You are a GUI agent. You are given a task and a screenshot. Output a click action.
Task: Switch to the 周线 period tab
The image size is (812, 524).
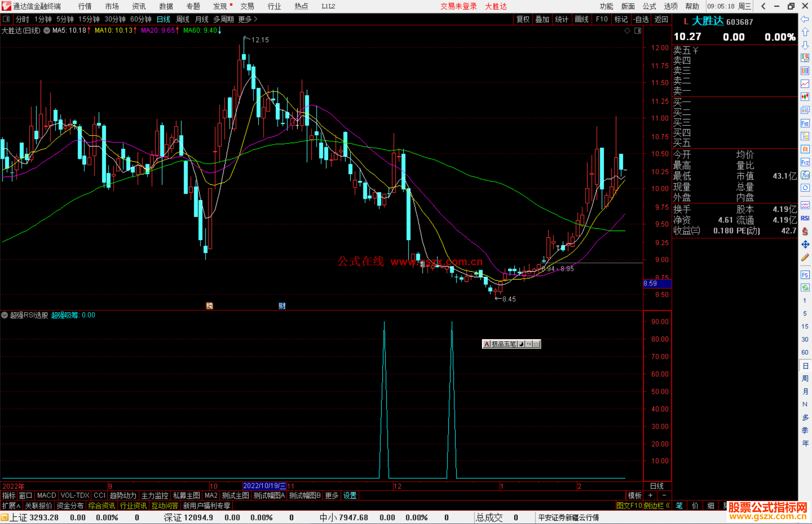[x=183, y=19]
